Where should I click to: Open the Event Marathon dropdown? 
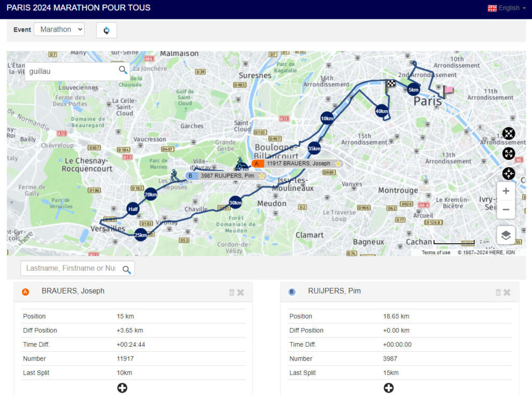[59, 30]
